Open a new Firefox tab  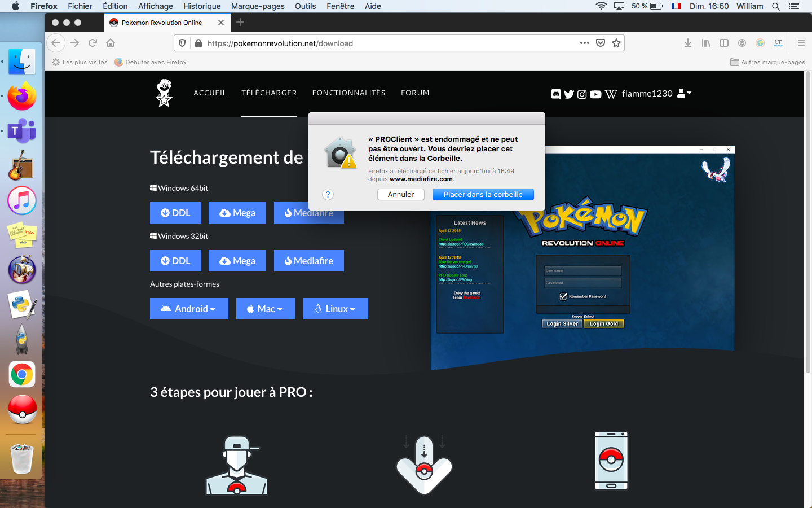pos(240,22)
